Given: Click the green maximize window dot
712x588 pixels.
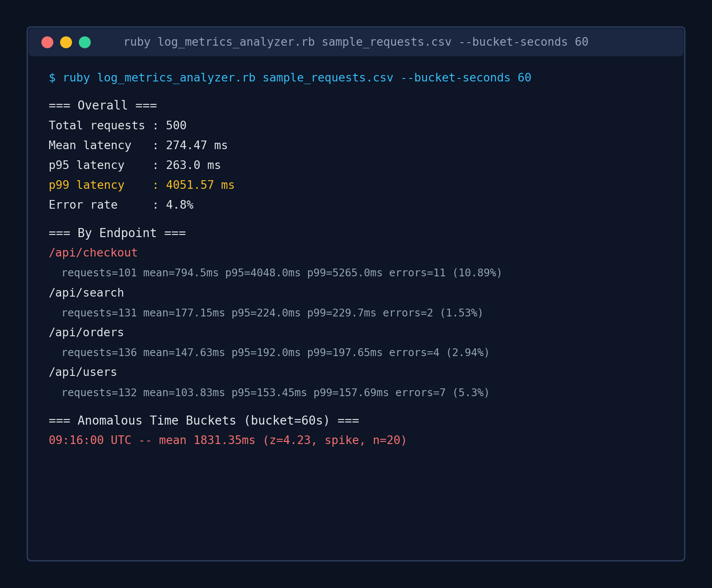Looking at the screenshot, I should pyautogui.click(x=85, y=42).
